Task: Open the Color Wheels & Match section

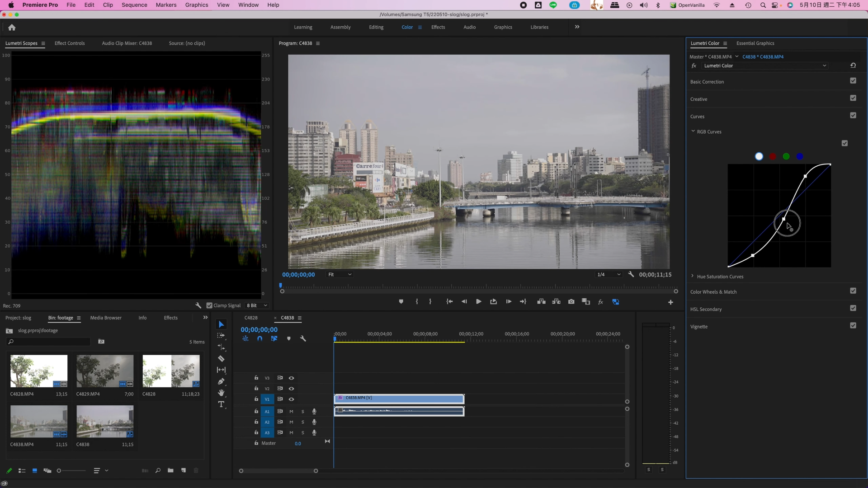Action: [x=713, y=292]
